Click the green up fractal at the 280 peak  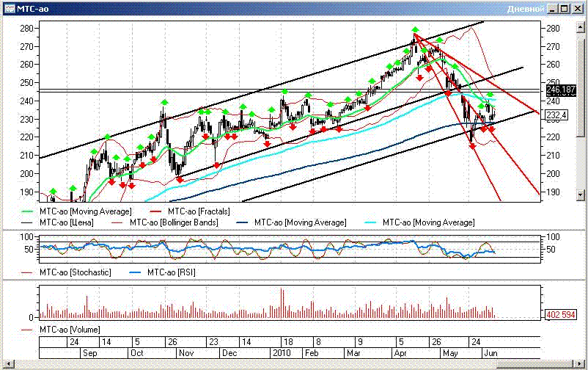[x=415, y=29]
